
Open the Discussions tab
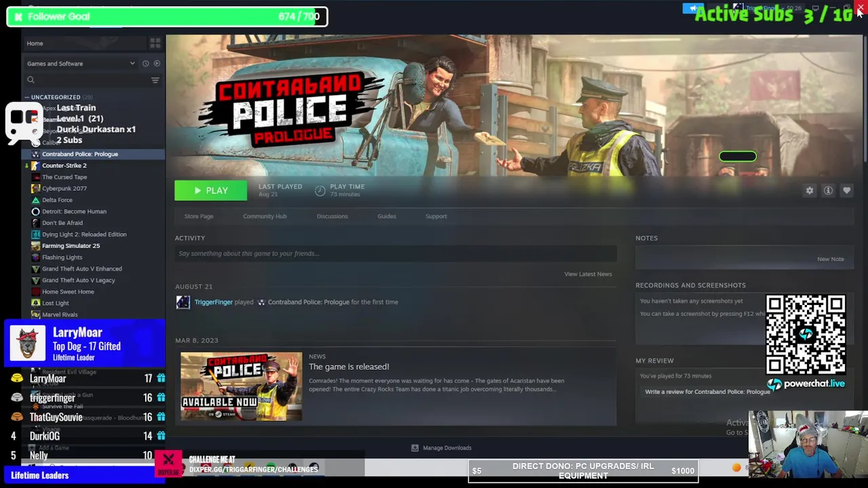coord(332,216)
